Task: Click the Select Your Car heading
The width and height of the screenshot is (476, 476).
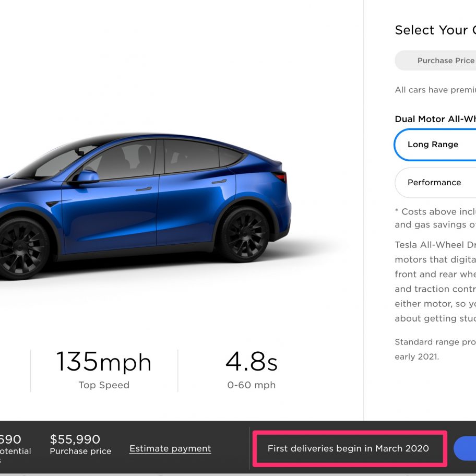Action: 435,30
